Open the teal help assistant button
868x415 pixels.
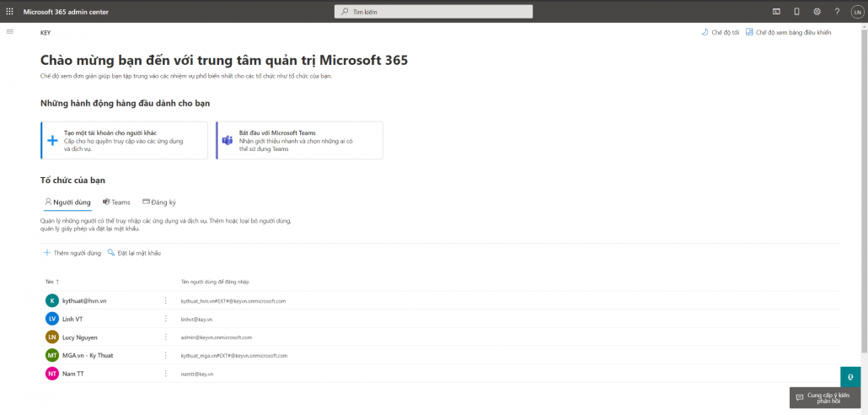coord(850,377)
